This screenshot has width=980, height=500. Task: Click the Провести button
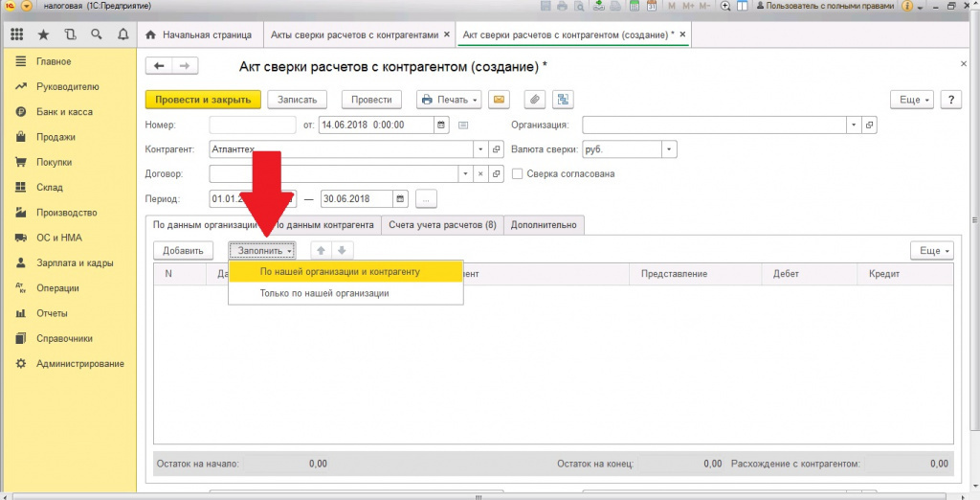371,100
